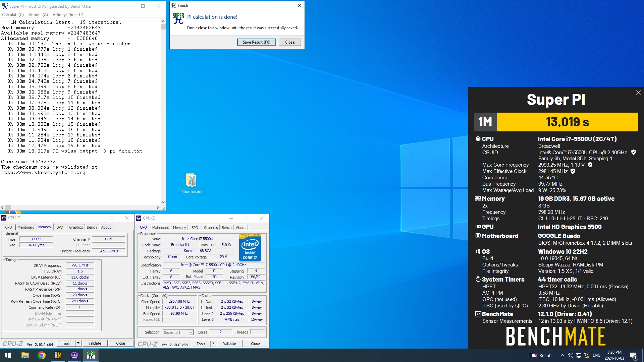Switch to CPU-Z via taskbar icon
The width and height of the screenshot is (644, 362).
tap(74, 355)
